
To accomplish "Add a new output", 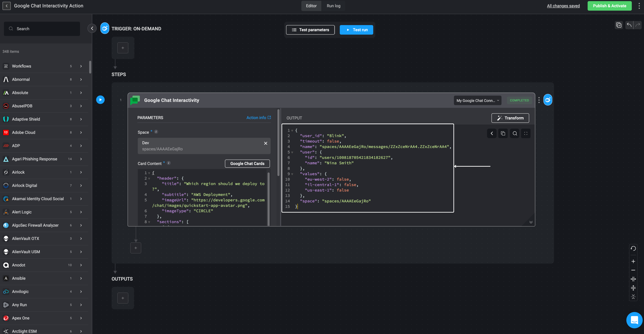I will click(123, 298).
